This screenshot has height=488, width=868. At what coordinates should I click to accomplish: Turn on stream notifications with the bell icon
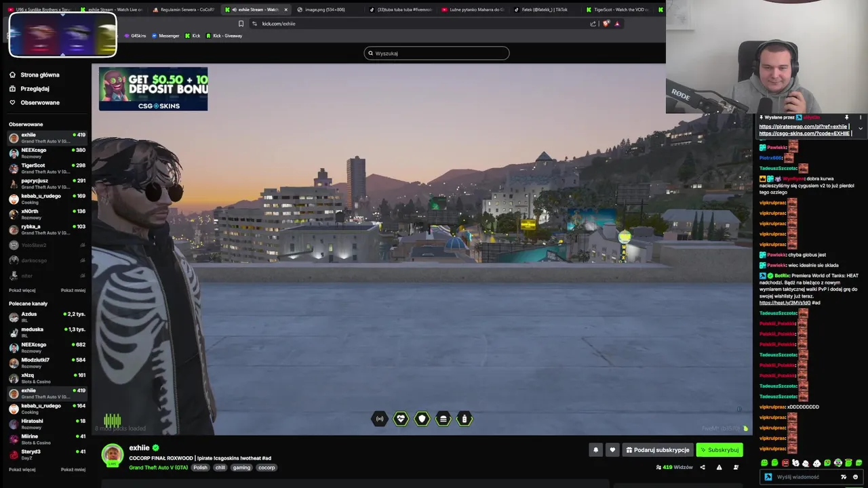(x=595, y=450)
